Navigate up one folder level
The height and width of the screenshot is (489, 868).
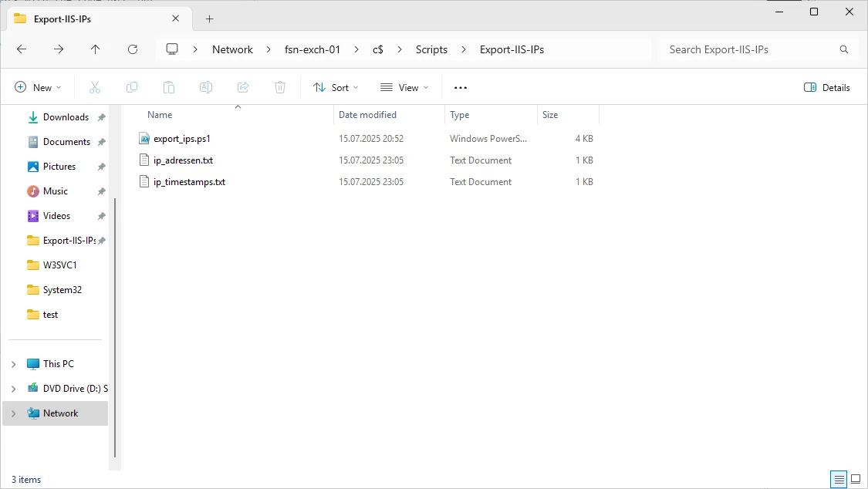click(x=95, y=49)
